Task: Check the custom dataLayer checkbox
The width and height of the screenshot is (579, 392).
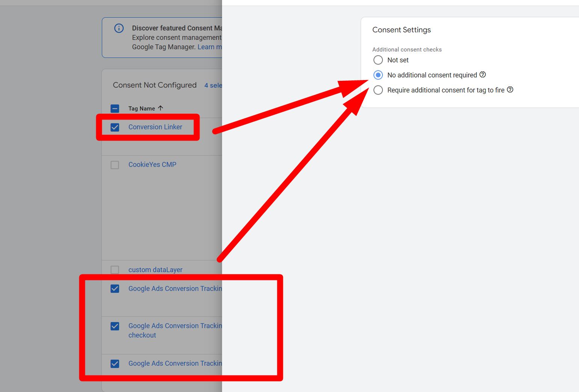Action: tap(115, 270)
